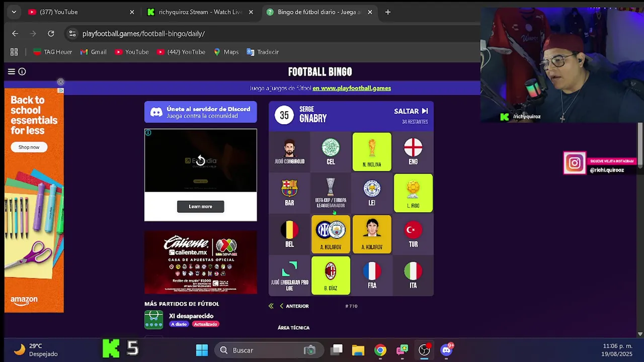Click the A. Kolarov portrait cell

[372, 234]
